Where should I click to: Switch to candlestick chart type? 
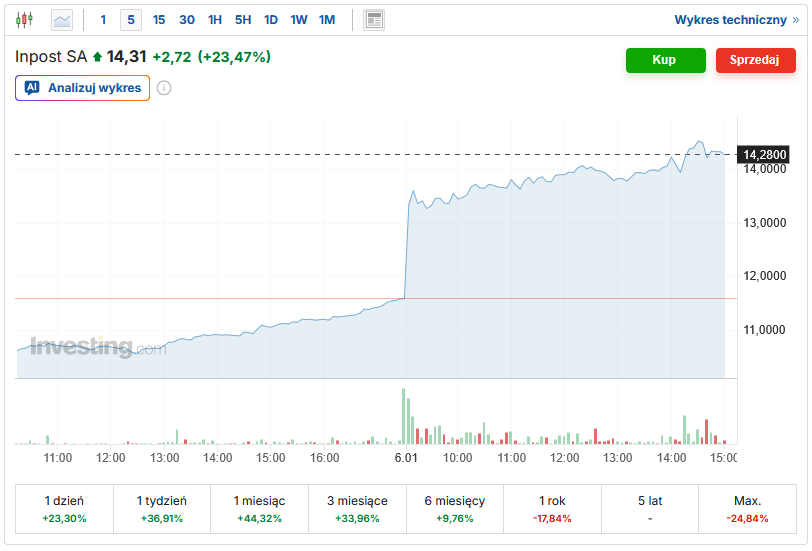24,20
